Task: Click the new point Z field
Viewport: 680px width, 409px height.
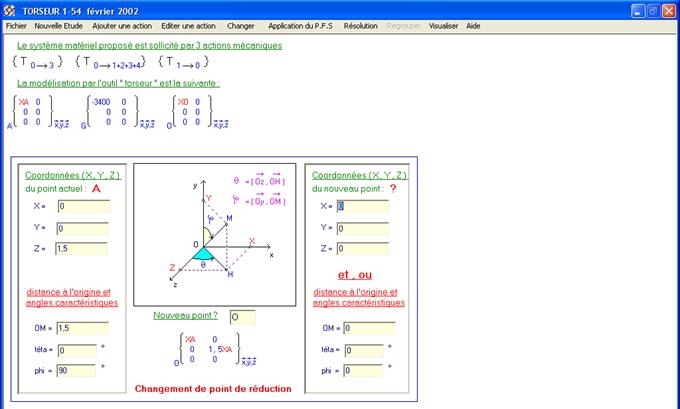Action: [363, 249]
